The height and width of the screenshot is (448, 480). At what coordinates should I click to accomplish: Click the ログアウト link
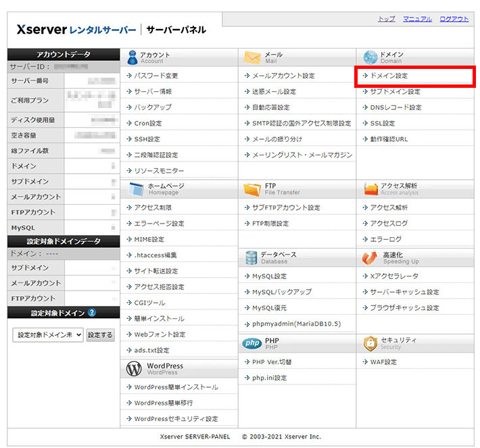[454, 19]
